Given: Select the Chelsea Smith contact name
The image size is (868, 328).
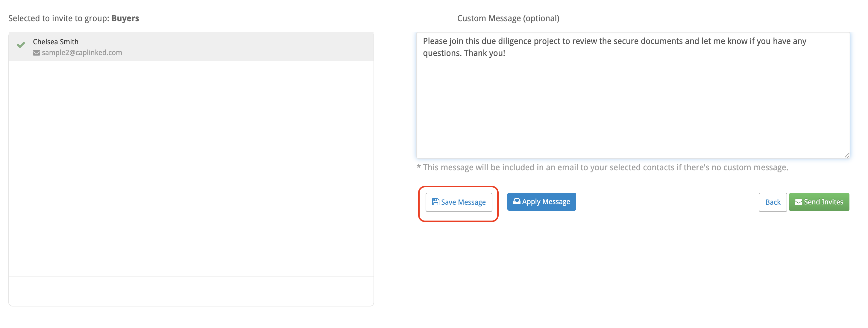Looking at the screenshot, I should tap(56, 42).
